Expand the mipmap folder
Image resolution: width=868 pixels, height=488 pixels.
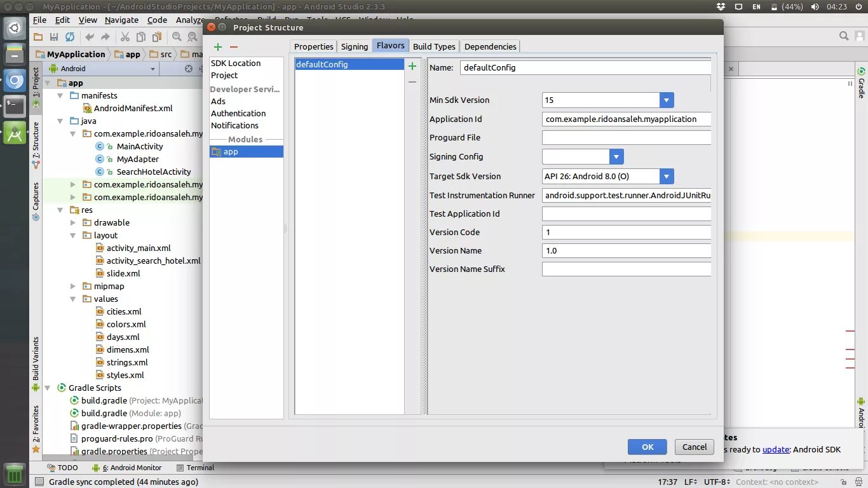(x=73, y=286)
